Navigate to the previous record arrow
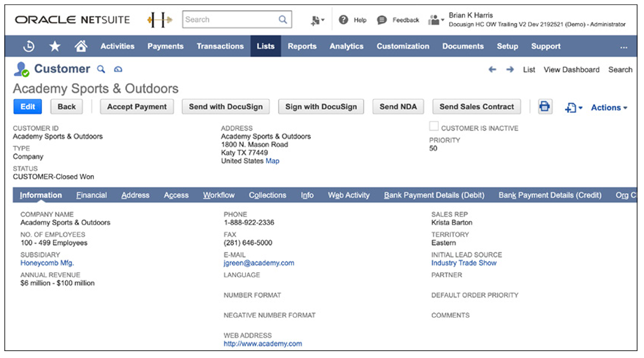644x358 pixels. 492,69
